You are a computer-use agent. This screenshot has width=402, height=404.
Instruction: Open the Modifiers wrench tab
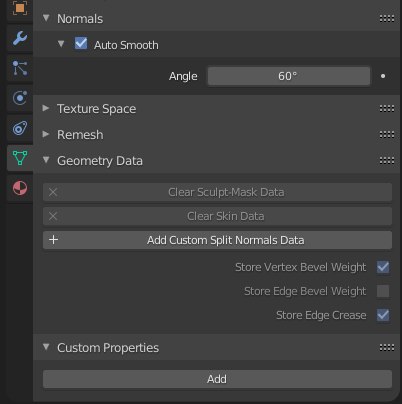coord(20,38)
